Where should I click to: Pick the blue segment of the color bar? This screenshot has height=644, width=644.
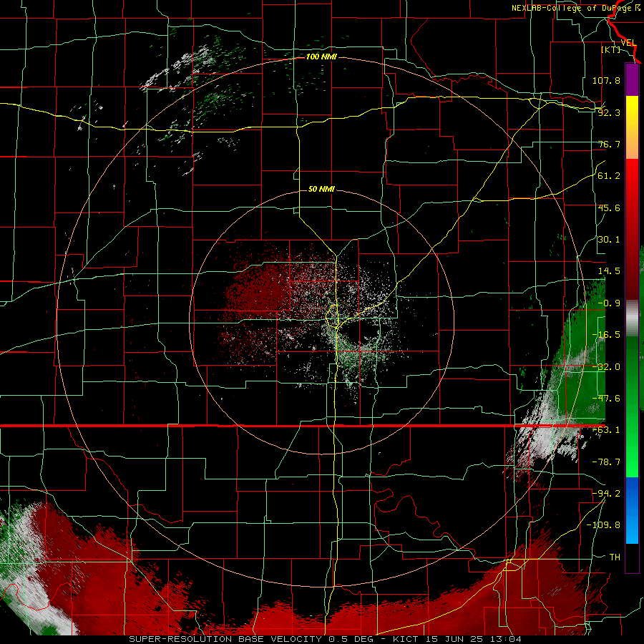[x=632, y=510]
